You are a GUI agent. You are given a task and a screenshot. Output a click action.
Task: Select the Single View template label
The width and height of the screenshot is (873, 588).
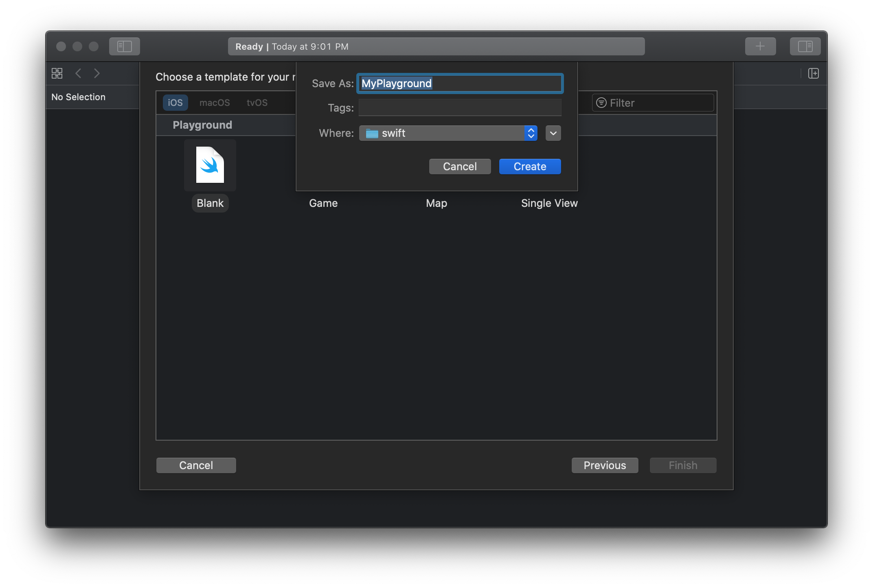click(549, 203)
